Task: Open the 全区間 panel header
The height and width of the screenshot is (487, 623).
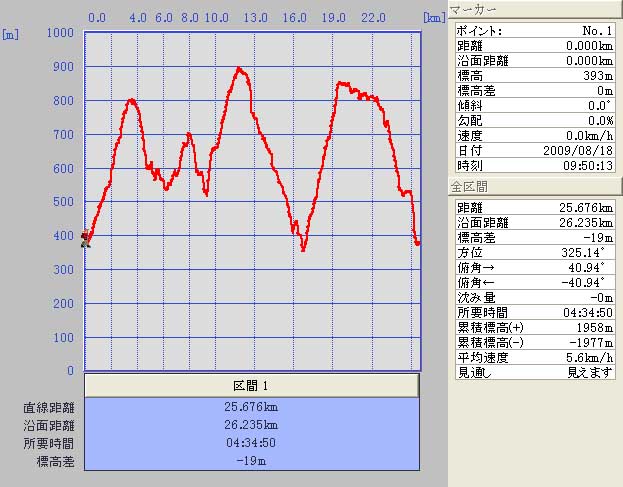Action: tap(536, 186)
